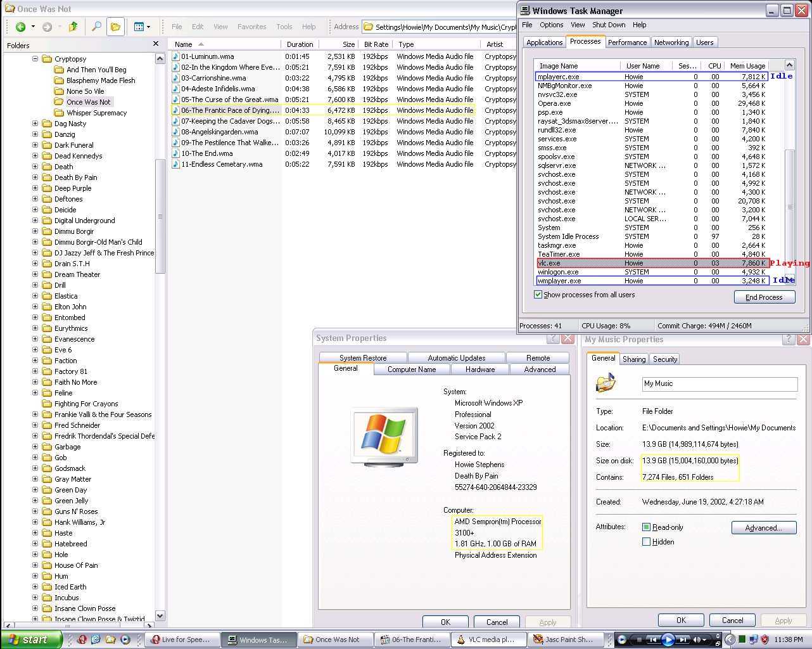Toggle the Folders pane toolbar button

(x=115, y=27)
